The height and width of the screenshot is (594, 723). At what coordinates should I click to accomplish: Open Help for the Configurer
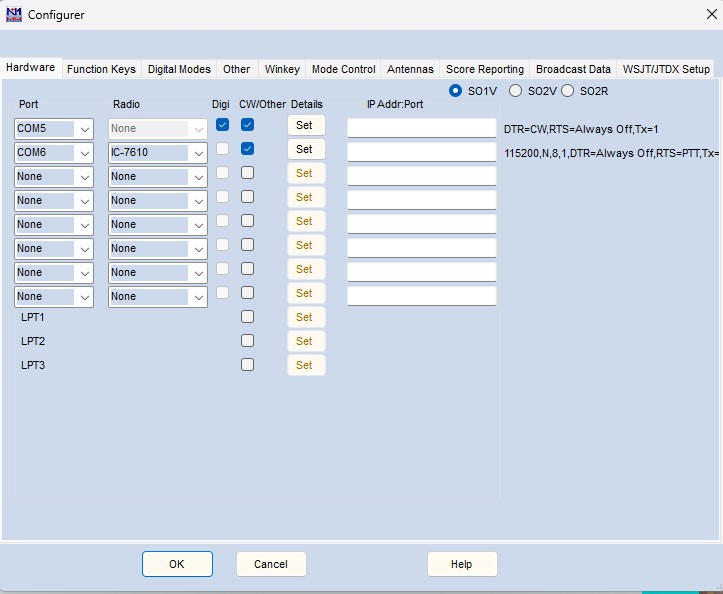pyautogui.click(x=461, y=564)
